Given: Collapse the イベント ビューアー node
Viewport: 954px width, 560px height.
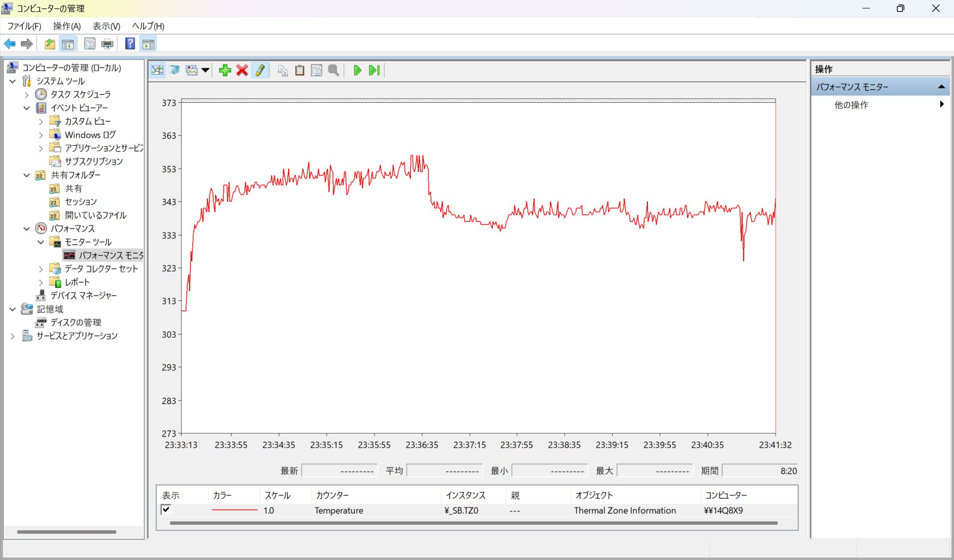Looking at the screenshot, I should click(27, 108).
